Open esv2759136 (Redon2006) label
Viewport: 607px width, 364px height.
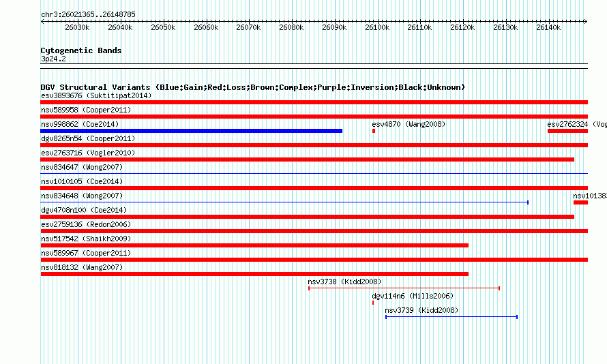86,224
